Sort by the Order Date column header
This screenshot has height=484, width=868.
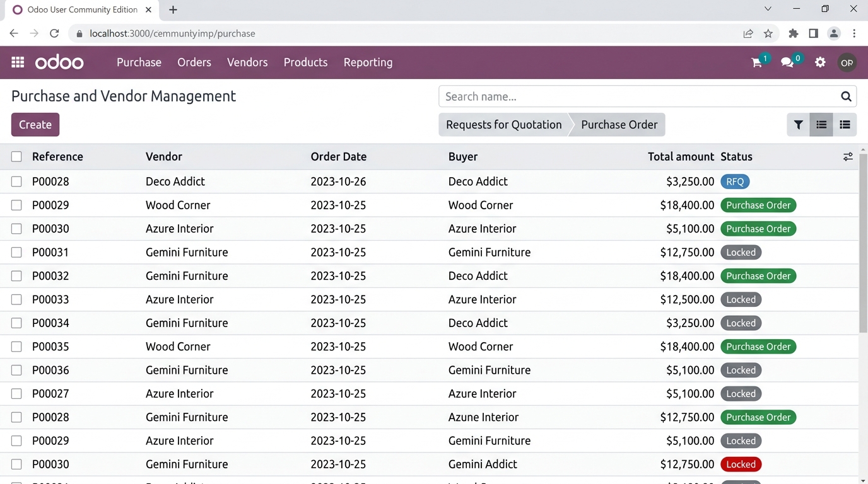click(x=339, y=157)
